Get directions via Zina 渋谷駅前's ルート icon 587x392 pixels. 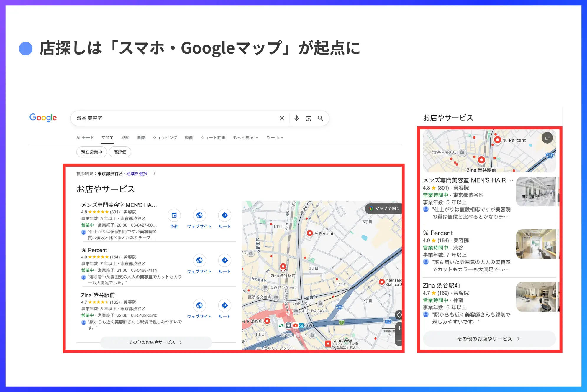224,306
